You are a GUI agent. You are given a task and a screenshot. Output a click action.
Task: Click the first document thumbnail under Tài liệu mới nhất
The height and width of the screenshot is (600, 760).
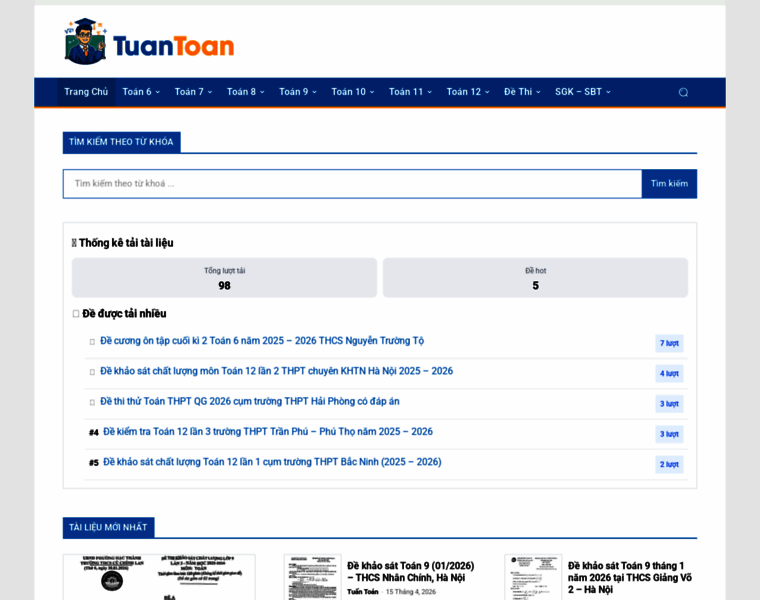[159, 578]
